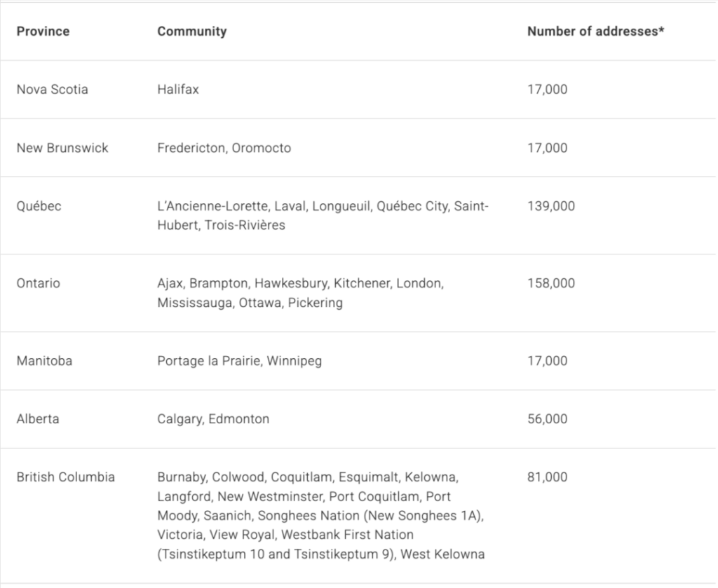
Task: Click the 56,000 addresses value
Action: 547,419
